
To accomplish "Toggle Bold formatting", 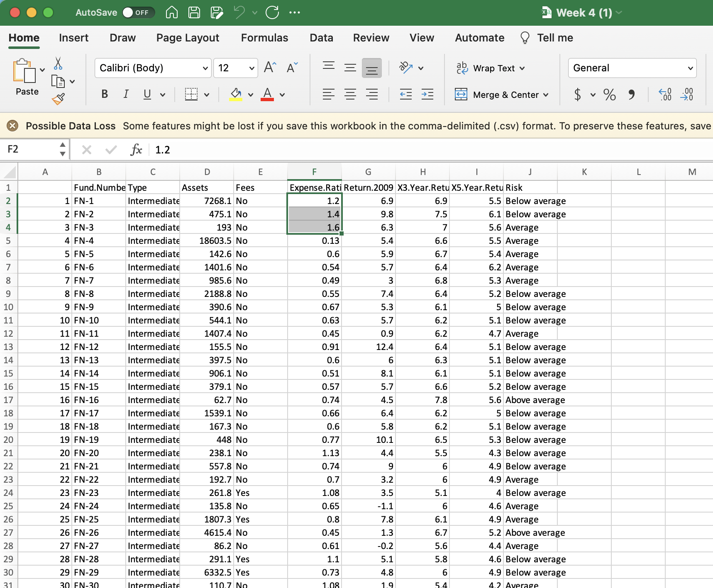I will coord(105,95).
